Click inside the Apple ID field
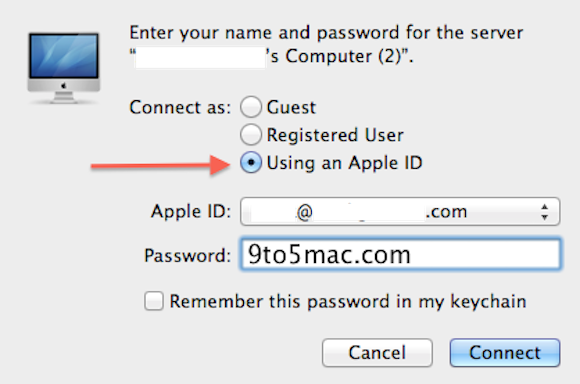This screenshot has width=580, height=384. pos(400,212)
